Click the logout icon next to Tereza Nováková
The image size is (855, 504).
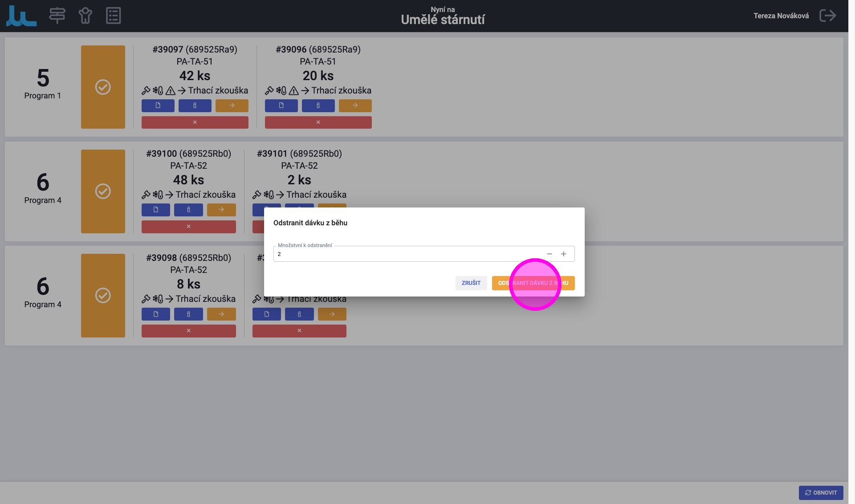point(827,16)
